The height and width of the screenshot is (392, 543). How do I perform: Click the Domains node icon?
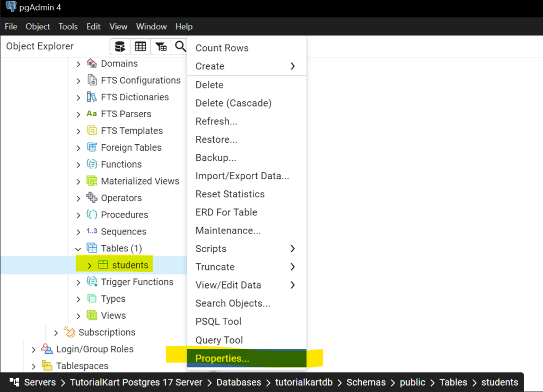(92, 63)
